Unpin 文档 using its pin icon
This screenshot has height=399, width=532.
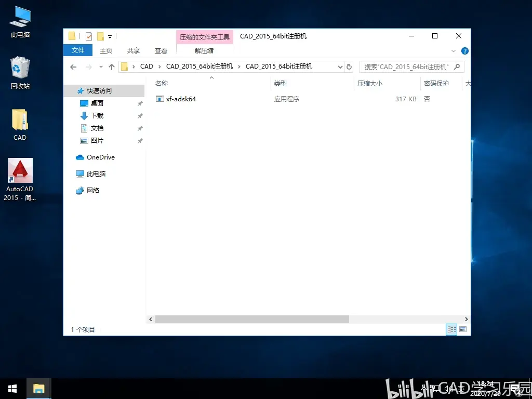(x=140, y=129)
